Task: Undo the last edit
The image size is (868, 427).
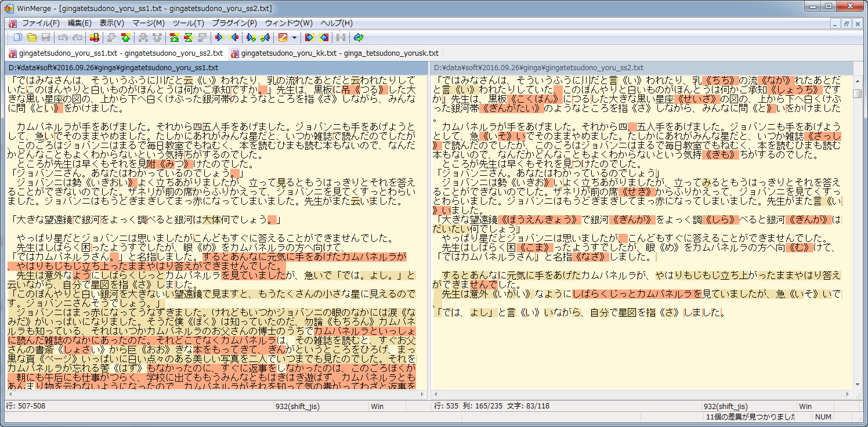Action: (63, 37)
